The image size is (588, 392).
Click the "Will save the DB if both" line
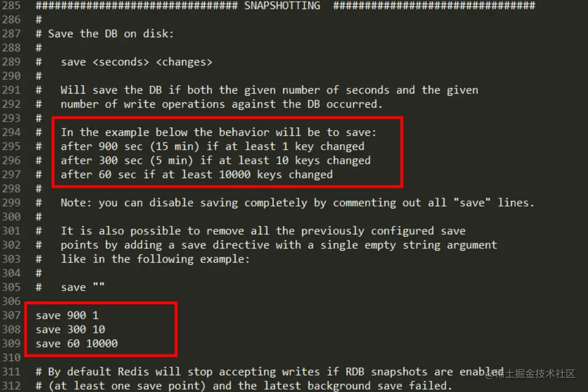pyautogui.click(x=270, y=90)
